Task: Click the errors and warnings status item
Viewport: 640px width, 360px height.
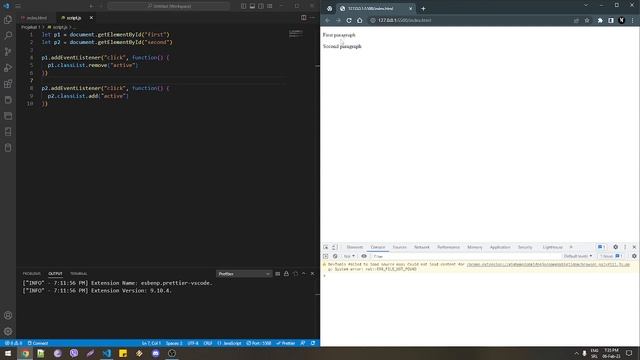Action: (13, 343)
